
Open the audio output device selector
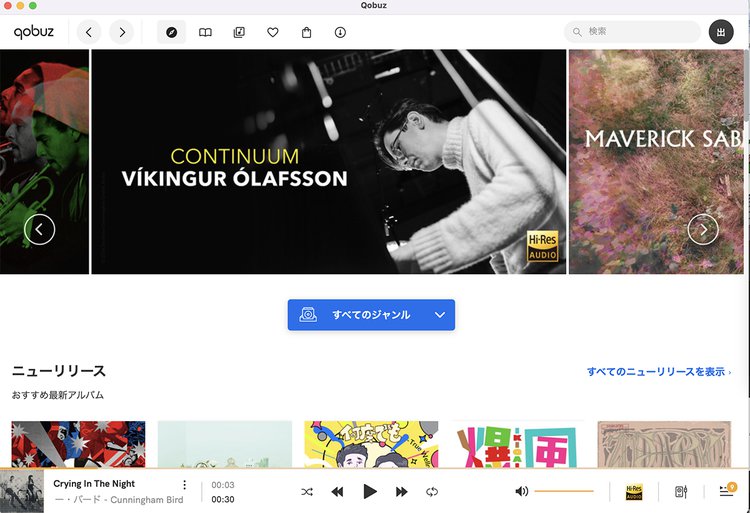681,491
